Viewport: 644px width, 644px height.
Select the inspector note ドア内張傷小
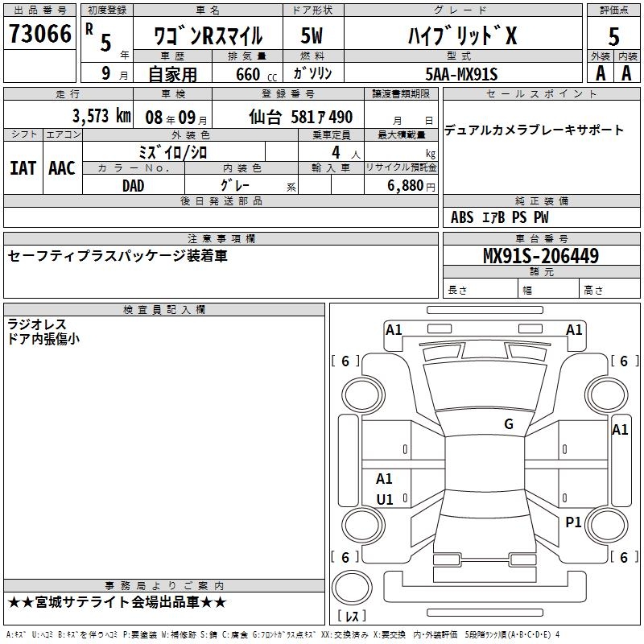coord(43,339)
